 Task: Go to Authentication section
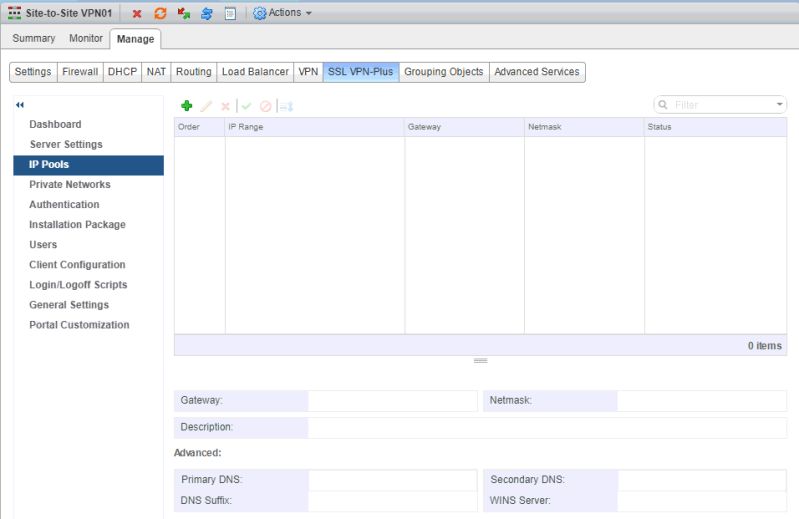point(64,205)
